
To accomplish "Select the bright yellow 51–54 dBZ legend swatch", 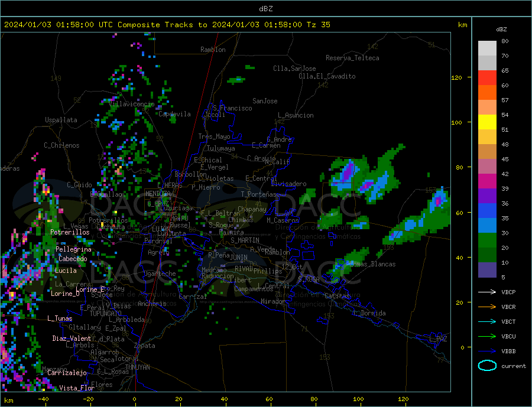I will click(487, 122).
